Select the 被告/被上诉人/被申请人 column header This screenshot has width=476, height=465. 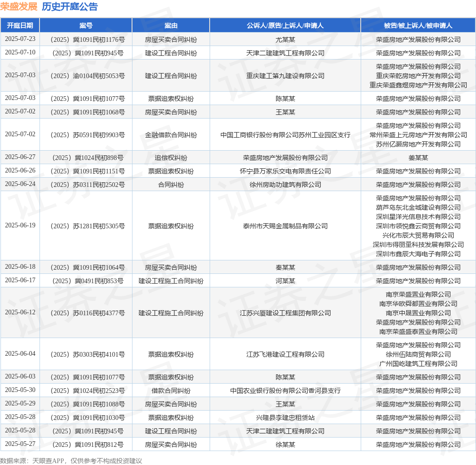[x=418, y=26]
